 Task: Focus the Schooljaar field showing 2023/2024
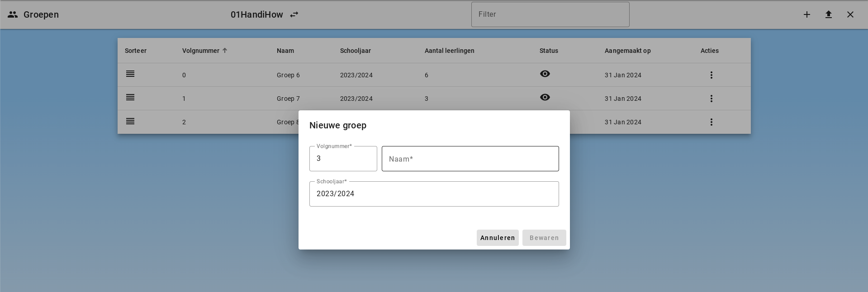[x=434, y=194]
